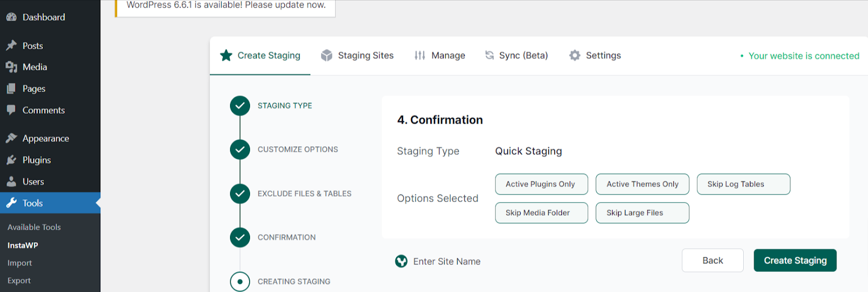Go to the Plugins menu
This screenshot has height=292, width=868.
click(x=50, y=160)
